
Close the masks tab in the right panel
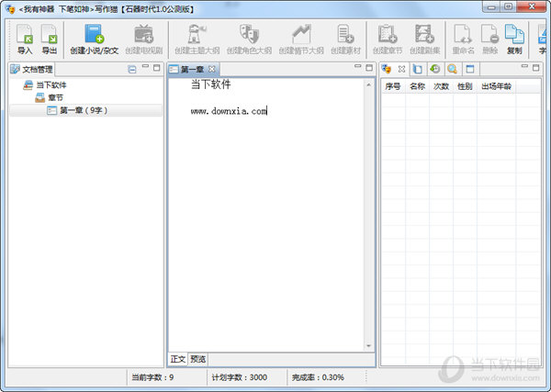[x=401, y=69]
